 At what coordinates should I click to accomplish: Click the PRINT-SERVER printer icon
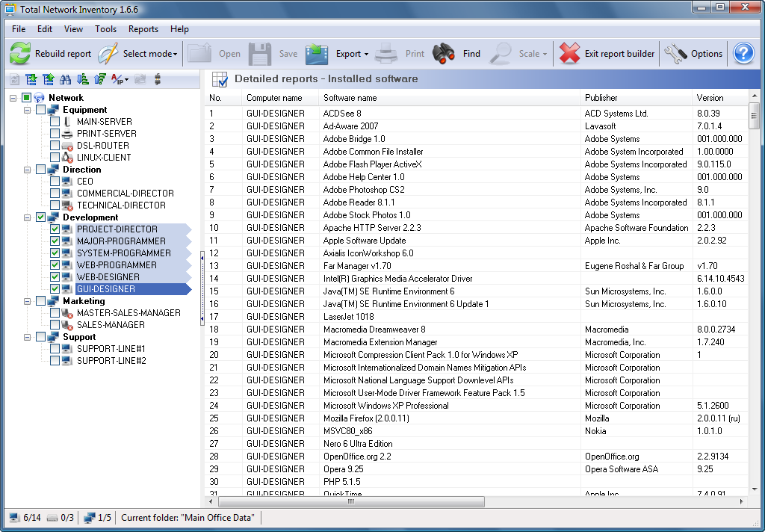[67, 134]
